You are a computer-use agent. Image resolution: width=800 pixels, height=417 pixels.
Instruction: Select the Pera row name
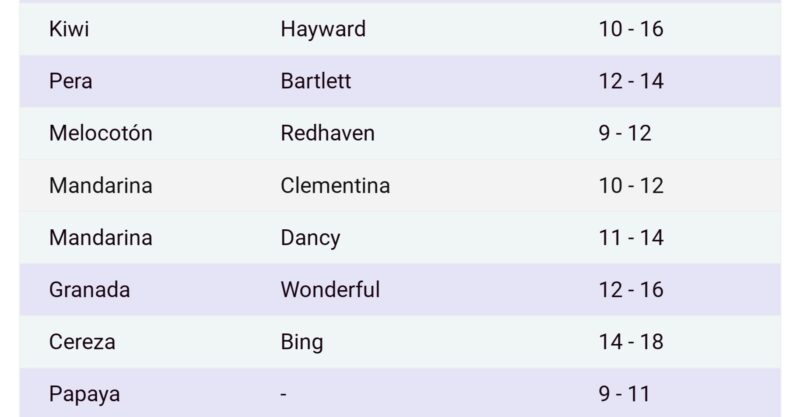click(70, 82)
